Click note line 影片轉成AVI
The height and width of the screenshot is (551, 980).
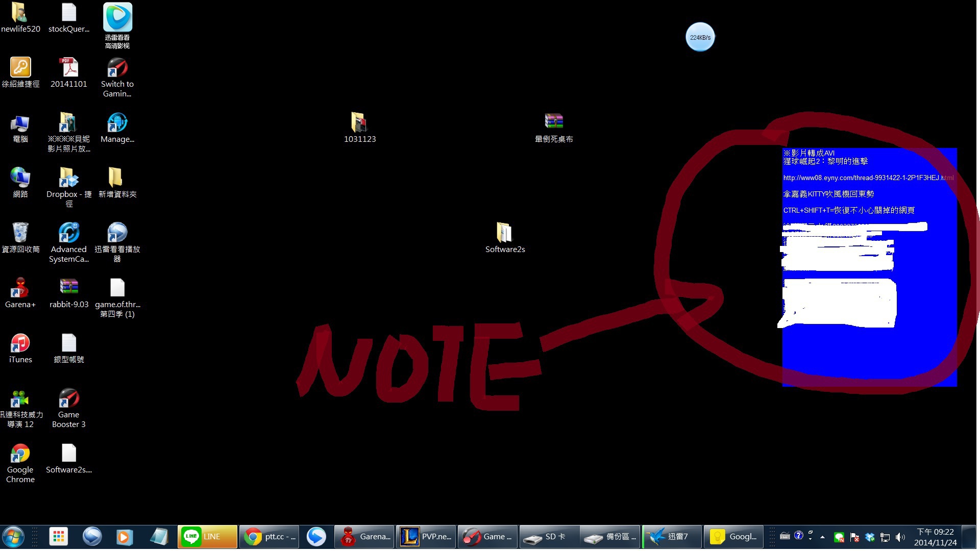pos(809,153)
